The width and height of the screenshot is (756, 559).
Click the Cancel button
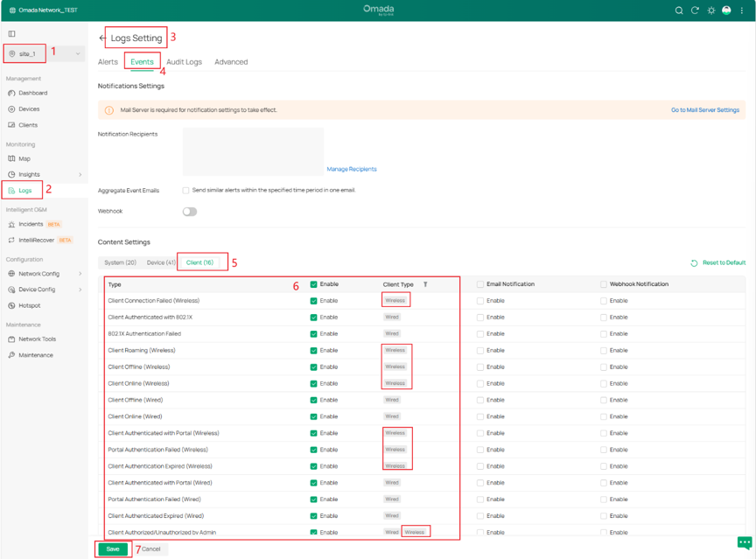click(150, 549)
